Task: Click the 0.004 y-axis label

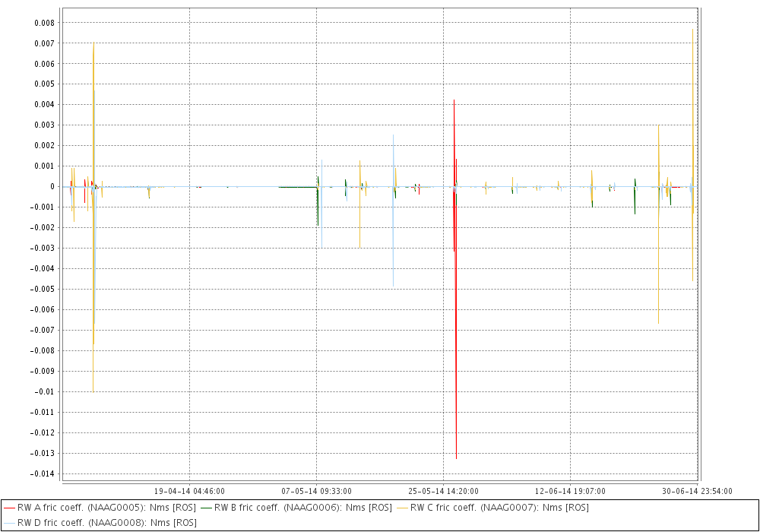Action: click(45, 105)
